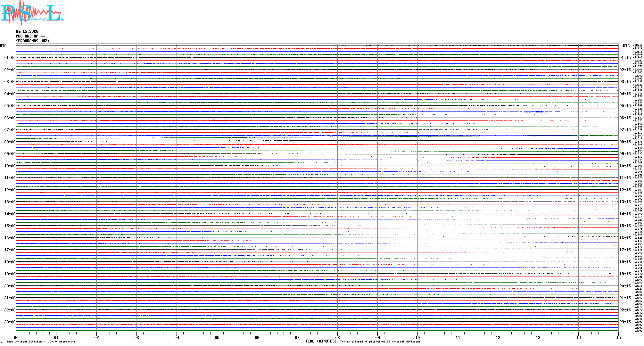Click the 01:15 time label on right
The image size is (644, 346).
click(625, 58)
